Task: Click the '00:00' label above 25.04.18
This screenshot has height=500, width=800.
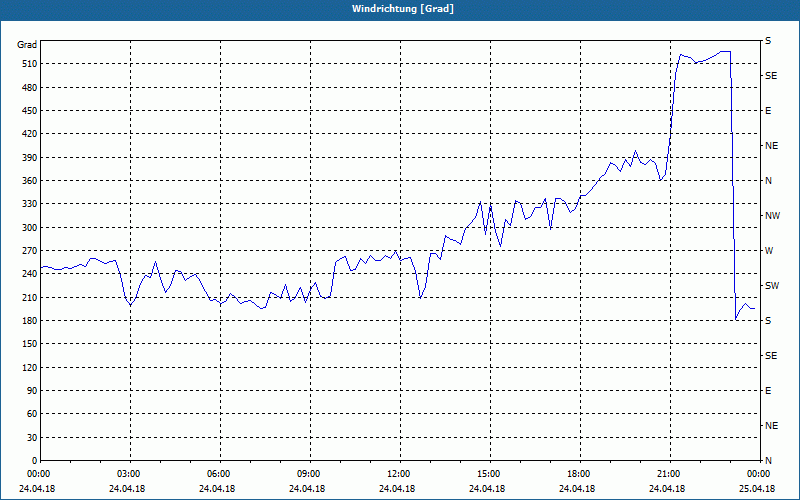Action: pyautogui.click(x=759, y=474)
